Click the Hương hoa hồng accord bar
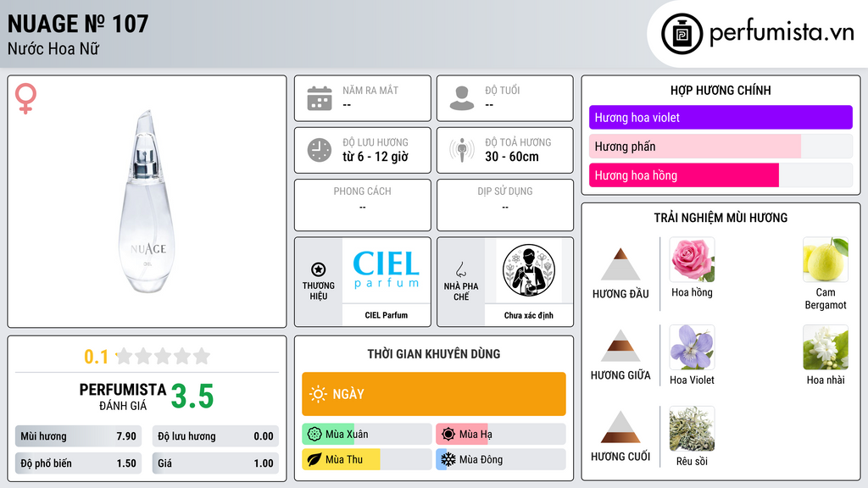The height and width of the screenshot is (488, 868). pyautogui.click(x=721, y=175)
